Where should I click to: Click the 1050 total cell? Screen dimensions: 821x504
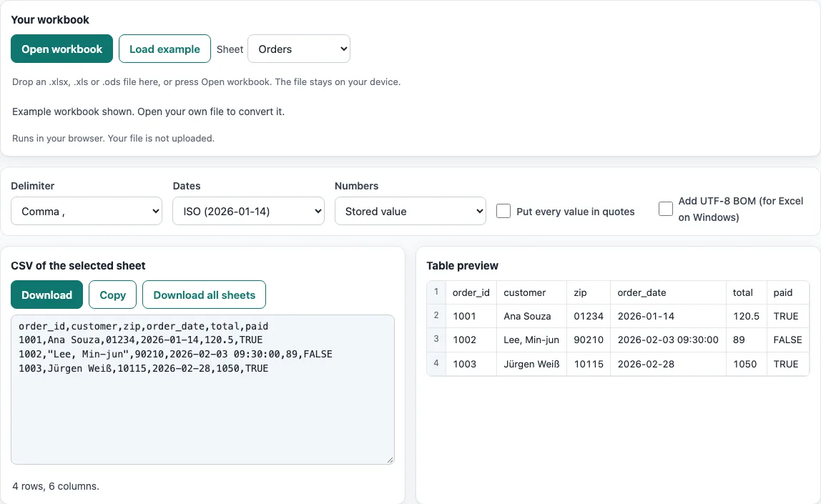[746, 364]
